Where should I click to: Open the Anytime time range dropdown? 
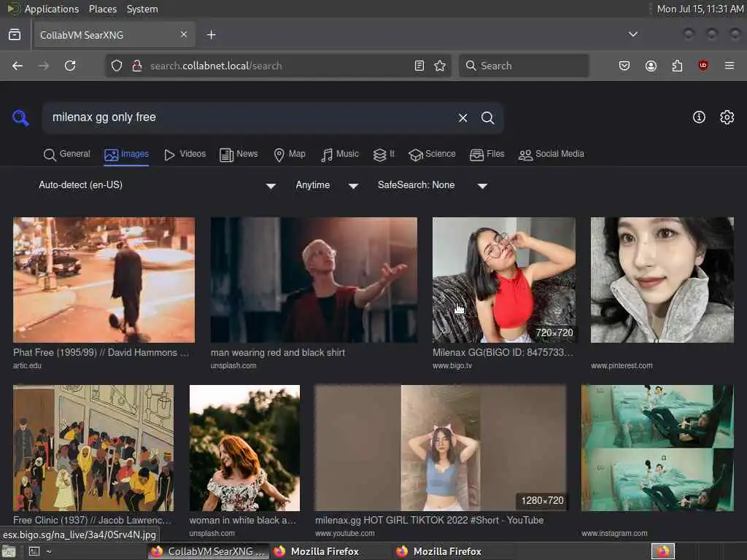click(x=327, y=185)
